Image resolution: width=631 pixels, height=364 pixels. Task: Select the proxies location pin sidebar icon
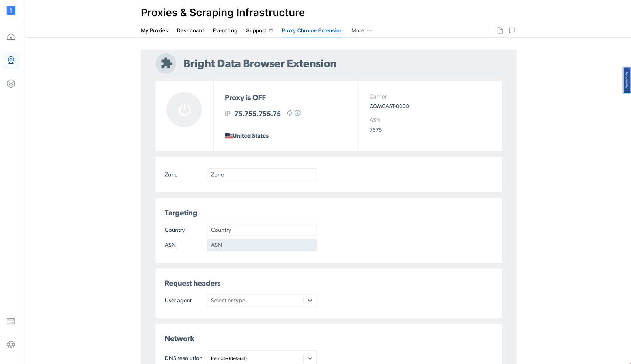coord(11,60)
